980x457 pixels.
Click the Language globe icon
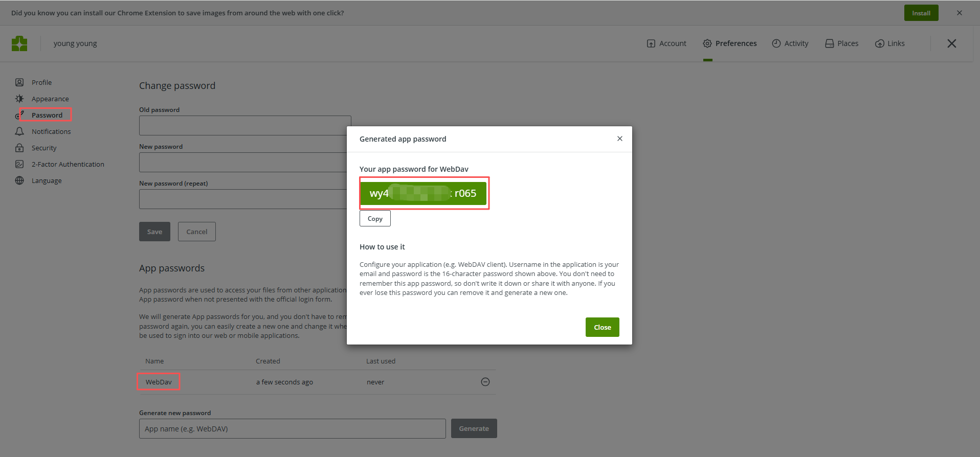19,180
